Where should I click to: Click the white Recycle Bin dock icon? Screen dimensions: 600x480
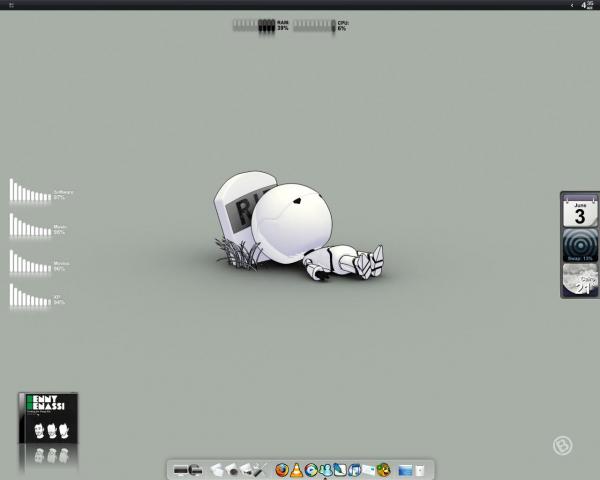tap(420, 470)
